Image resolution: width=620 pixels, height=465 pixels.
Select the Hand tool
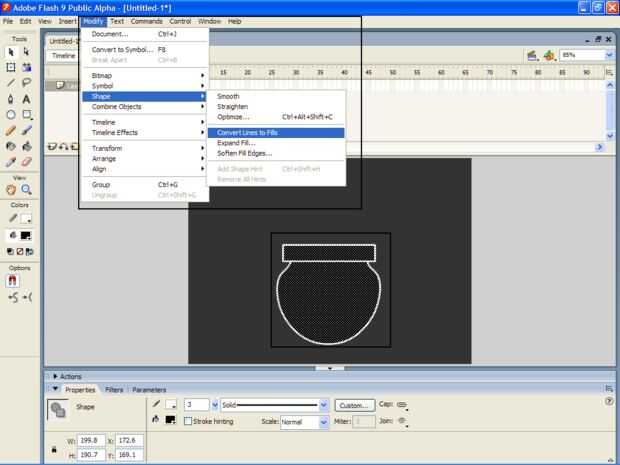pyautogui.click(x=11, y=188)
